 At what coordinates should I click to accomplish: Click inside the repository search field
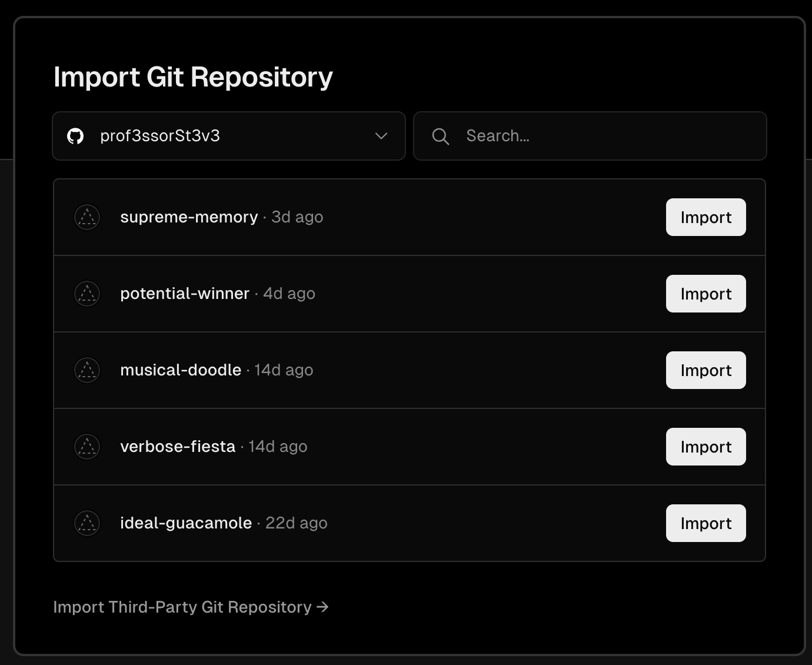click(588, 136)
